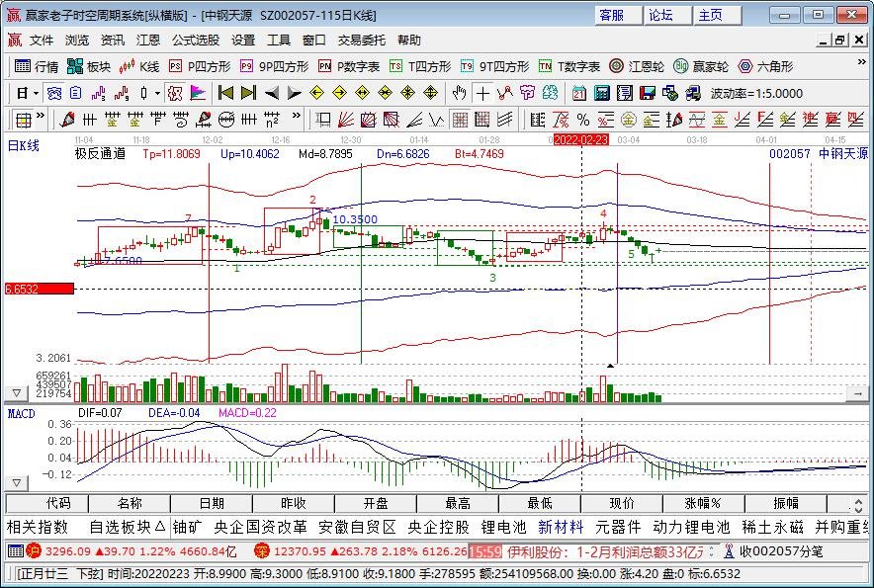Step back with the left triangle arrow
874x588 pixels.
[272, 93]
